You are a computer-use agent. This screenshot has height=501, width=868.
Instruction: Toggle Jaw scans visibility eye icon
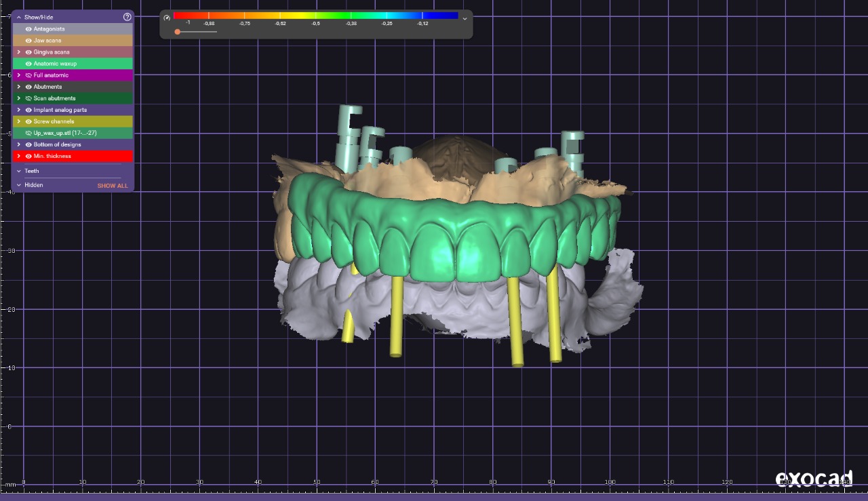pos(28,41)
